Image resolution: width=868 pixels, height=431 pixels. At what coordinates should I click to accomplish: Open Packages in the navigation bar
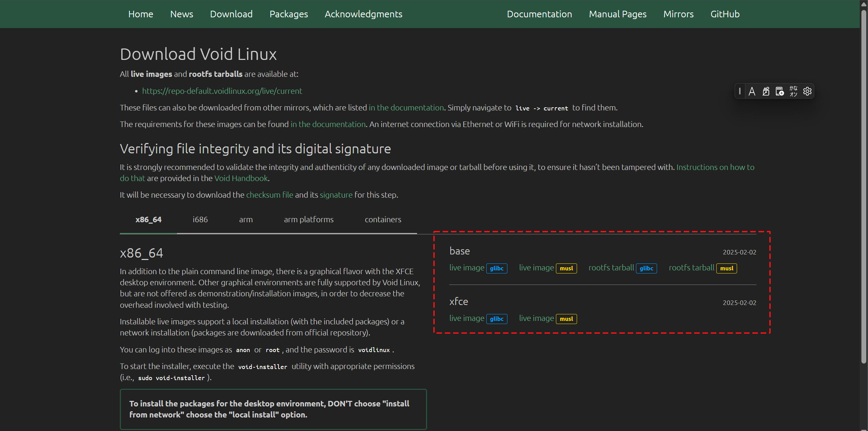tap(289, 14)
